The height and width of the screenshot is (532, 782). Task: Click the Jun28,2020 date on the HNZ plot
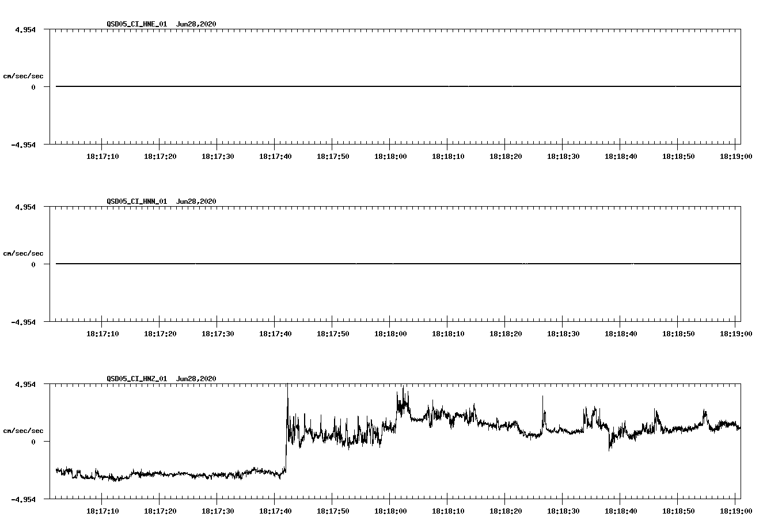point(196,378)
